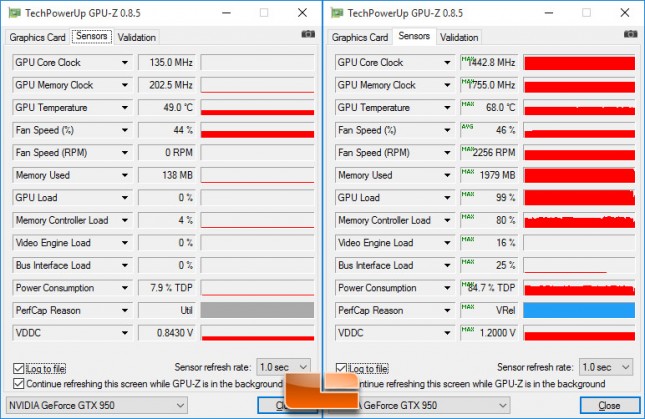Click camera screenshot icon in left GPU-Z window
Viewport: 645px width, 419px height.
(308, 34)
